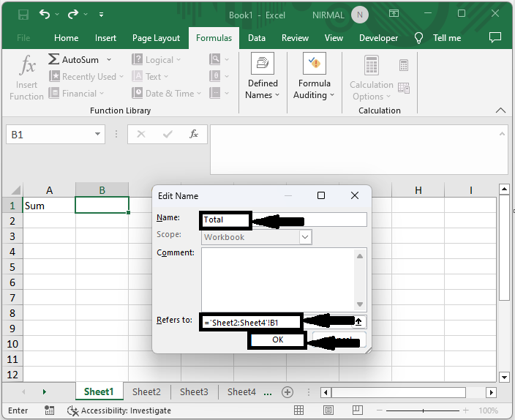This screenshot has width=515, height=420.
Task: Add a new sheet with plus icon
Action: (x=287, y=392)
